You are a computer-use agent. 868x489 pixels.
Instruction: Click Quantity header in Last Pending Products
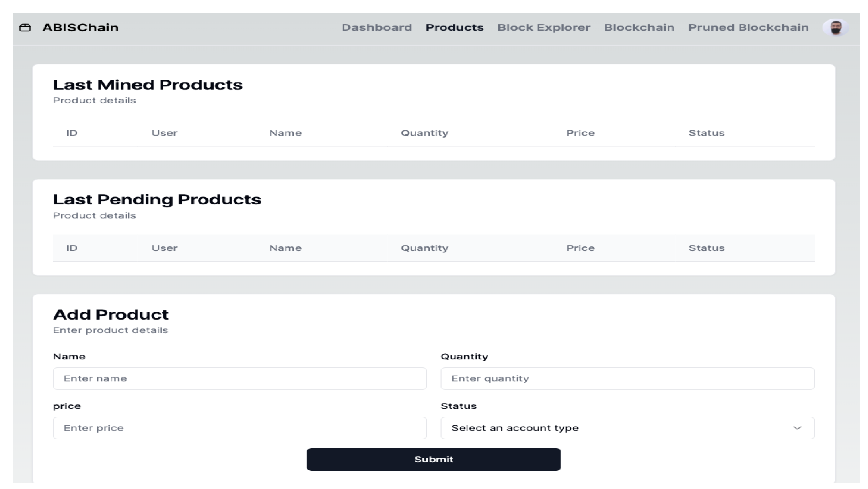pyautogui.click(x=424, y=248)
